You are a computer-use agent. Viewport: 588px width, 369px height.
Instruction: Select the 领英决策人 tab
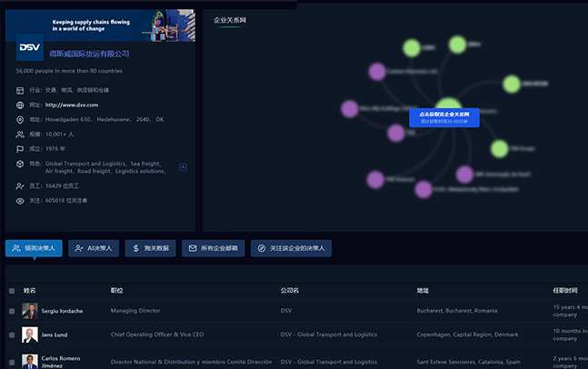[34, 248]
